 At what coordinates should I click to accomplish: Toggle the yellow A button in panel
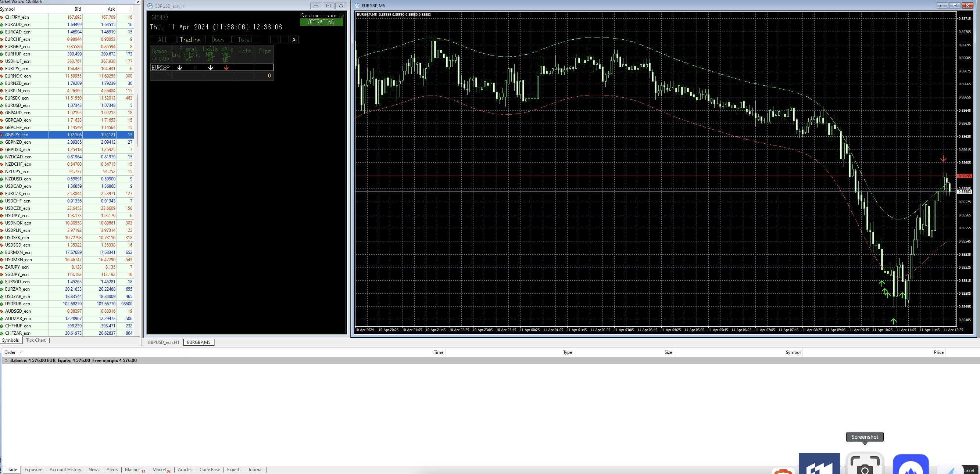pos(294,40)
